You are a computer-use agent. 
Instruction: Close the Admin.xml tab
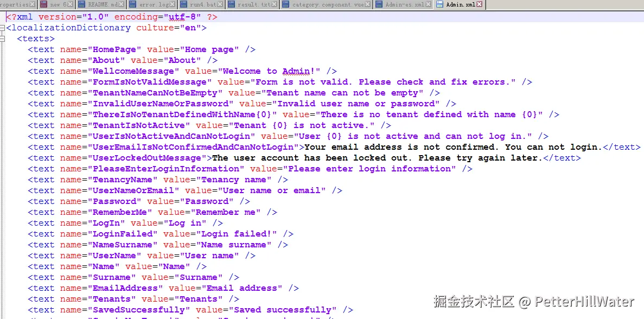click(479, 4)
